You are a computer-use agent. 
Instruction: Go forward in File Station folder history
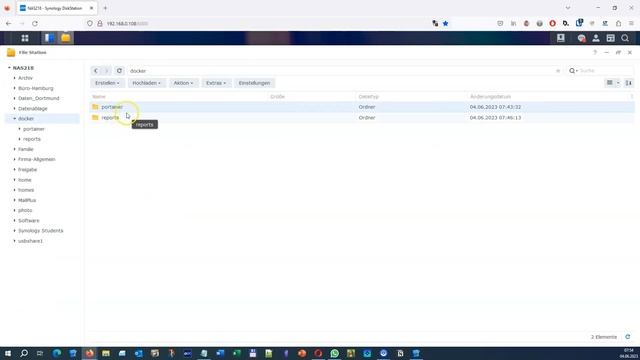click(x=106, y=71)
